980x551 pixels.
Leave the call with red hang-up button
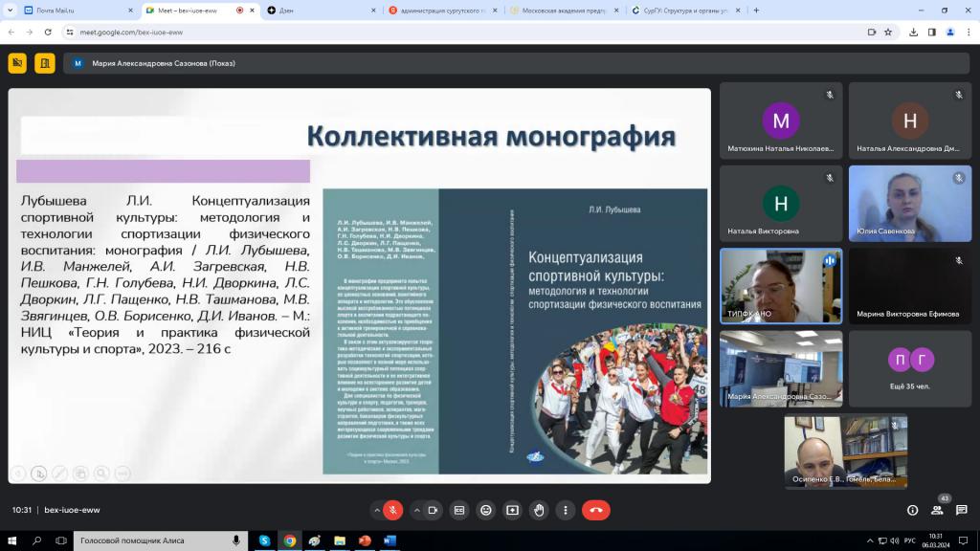pyautogui.click(x=595, y=510)
